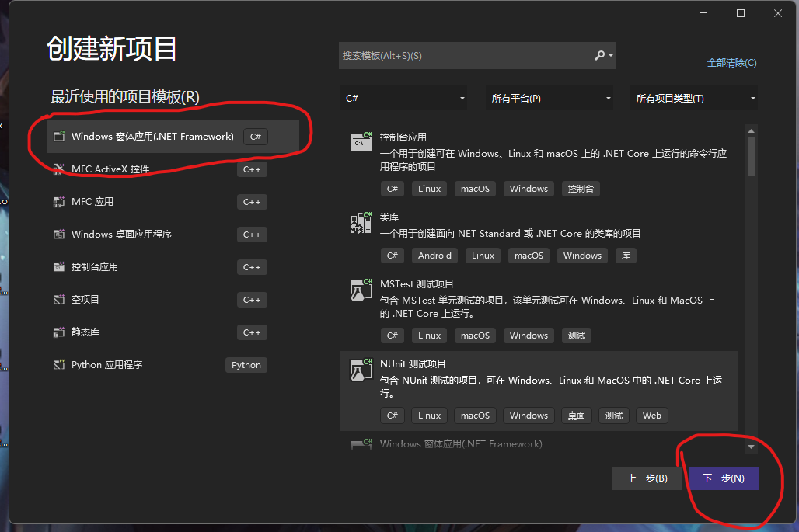
Task: Click the MSTest 测试项目 template icon
Action: pyautogui.click(x=361, y=289)
